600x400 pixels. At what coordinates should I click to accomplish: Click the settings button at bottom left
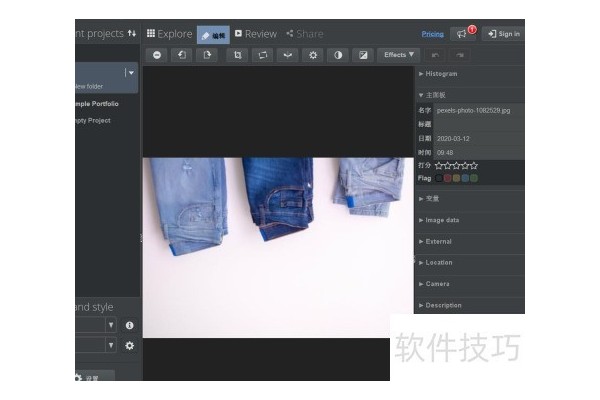point(95,376)
